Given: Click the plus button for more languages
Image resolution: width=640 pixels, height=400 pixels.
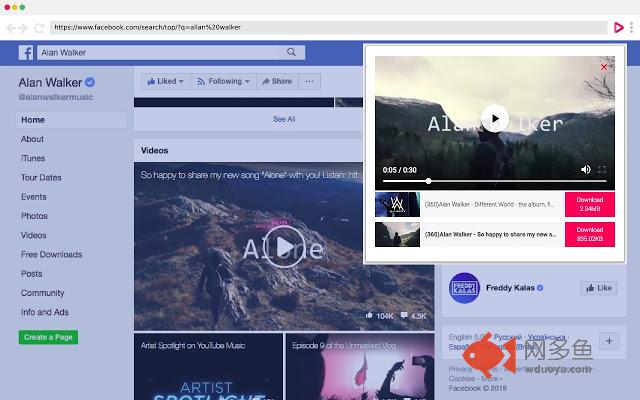Looking at the screenshot, I should point(609,341).
